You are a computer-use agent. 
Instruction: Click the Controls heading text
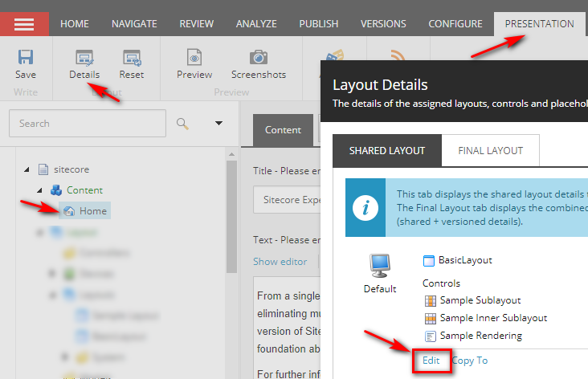click(x=441, y=283)
